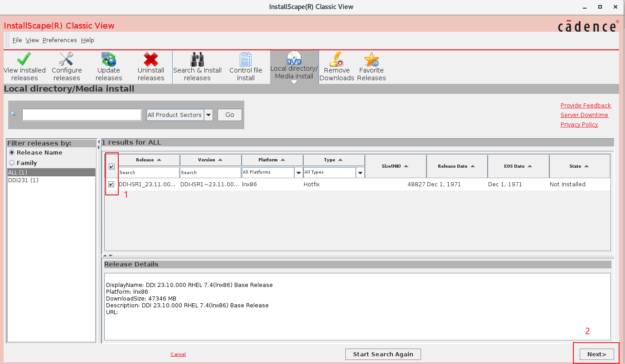The image size is (625, 364).
Task: Uncheck the DDI-ISR1 release row checkbox
Action: coord(111,184)
